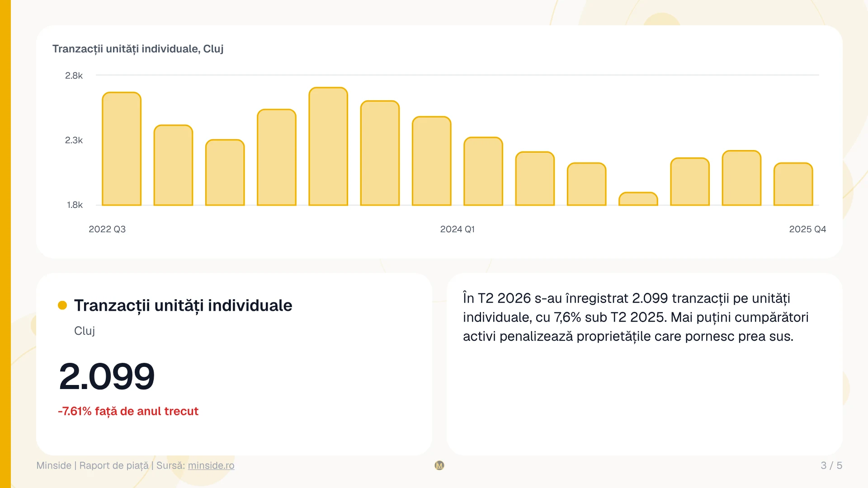Select the last bar for 2025 Q4
Screen dimensions: 868x488
point(793,184)
